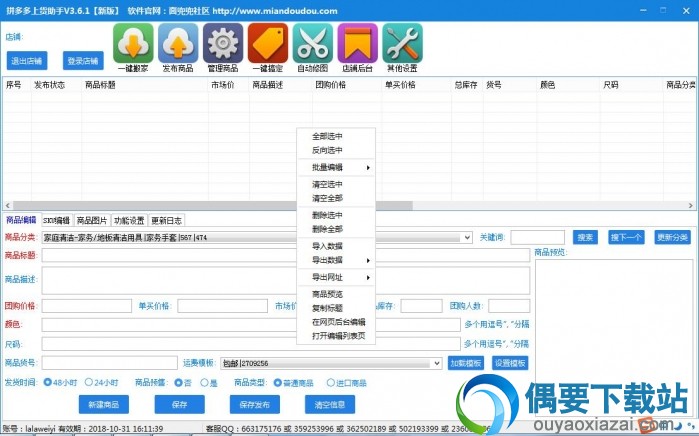The width and height of the screenshot is (699, 436).
Task: Click the 颜色 input field
Action: pos(251,325)
